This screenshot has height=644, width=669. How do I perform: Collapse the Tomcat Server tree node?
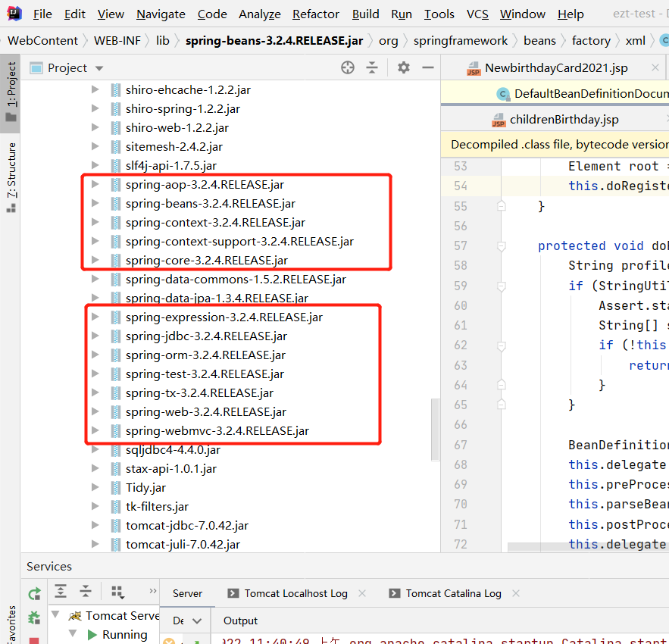pos(55,615)
